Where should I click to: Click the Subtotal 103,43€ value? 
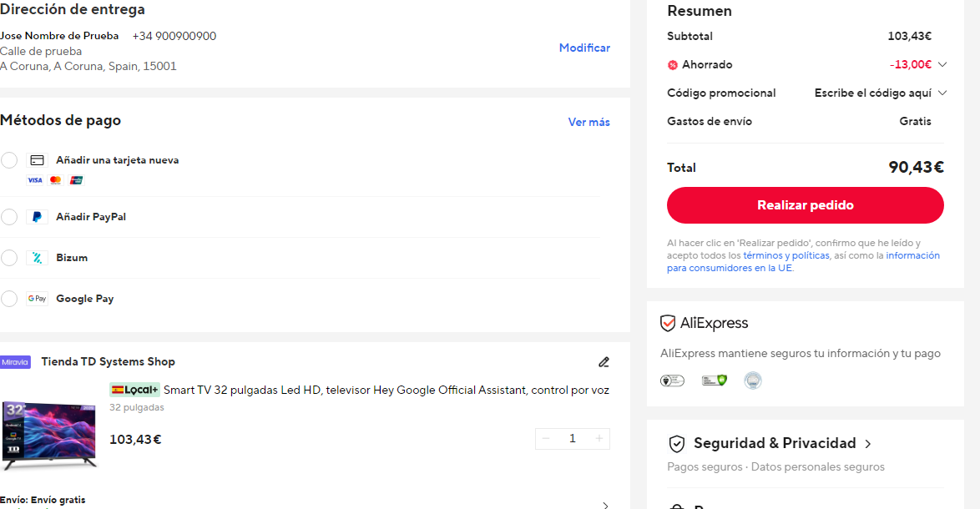click(909, 36)
